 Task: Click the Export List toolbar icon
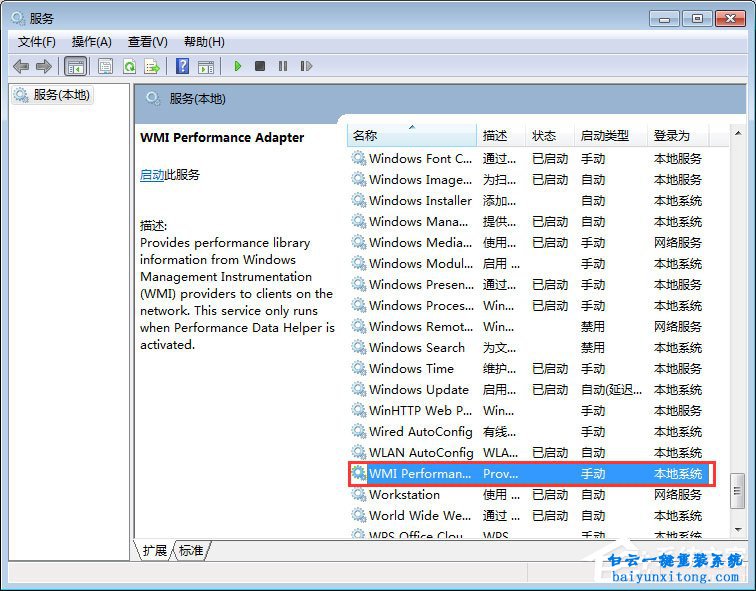tap(152, 66)
